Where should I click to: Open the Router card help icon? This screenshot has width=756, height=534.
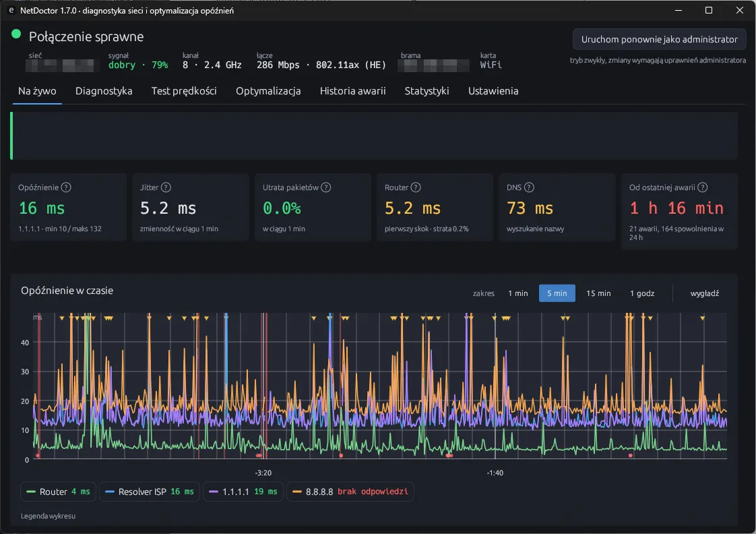click(416, 187)
